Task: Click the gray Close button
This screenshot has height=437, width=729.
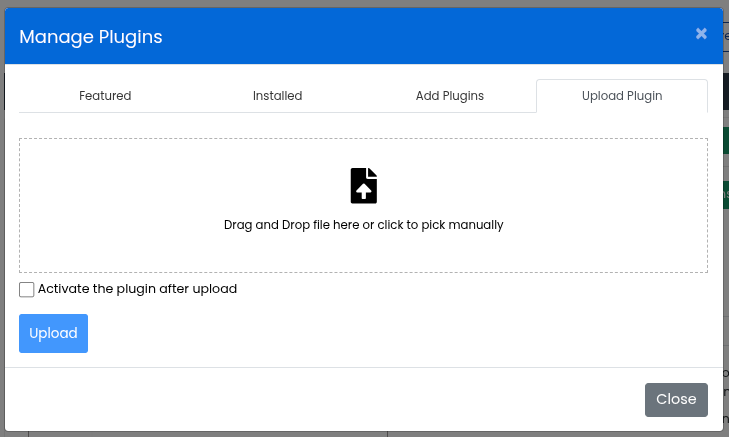Action: point(676,399)
